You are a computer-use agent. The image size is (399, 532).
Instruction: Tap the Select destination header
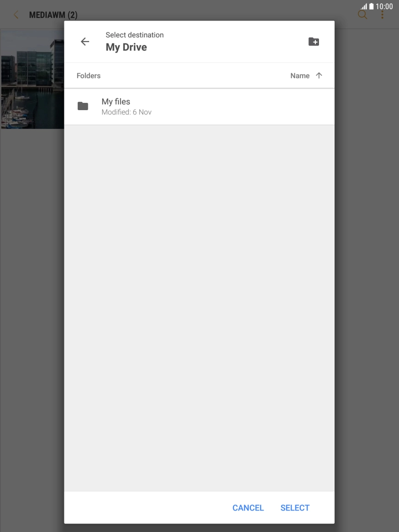click(135, 35)
